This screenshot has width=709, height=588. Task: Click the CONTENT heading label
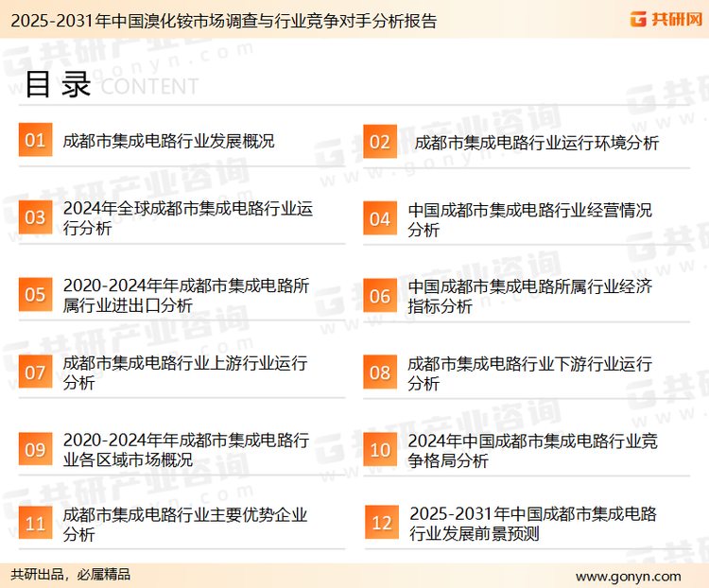(x=149, y=86)
